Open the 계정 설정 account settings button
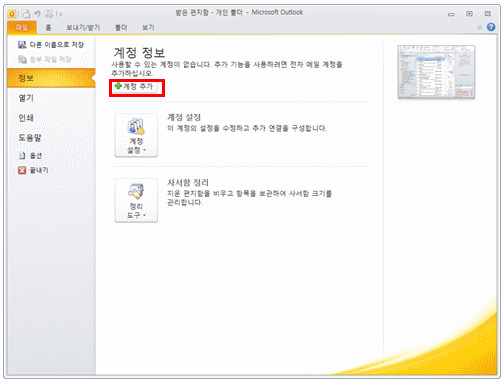The height and width of the screenshot is (382, 504). [x=136, y=135]
